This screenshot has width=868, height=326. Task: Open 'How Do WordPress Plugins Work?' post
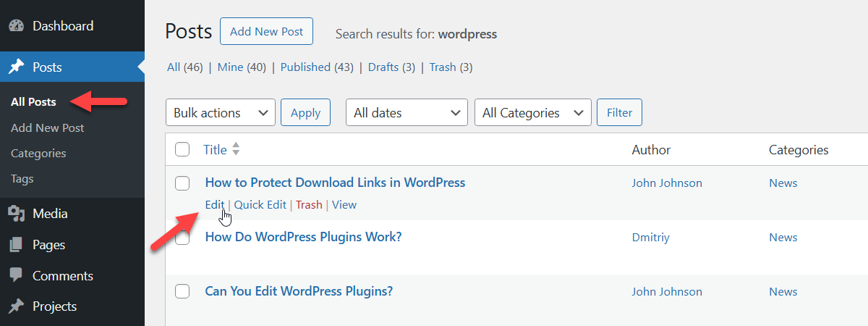[x=303, y=237]
